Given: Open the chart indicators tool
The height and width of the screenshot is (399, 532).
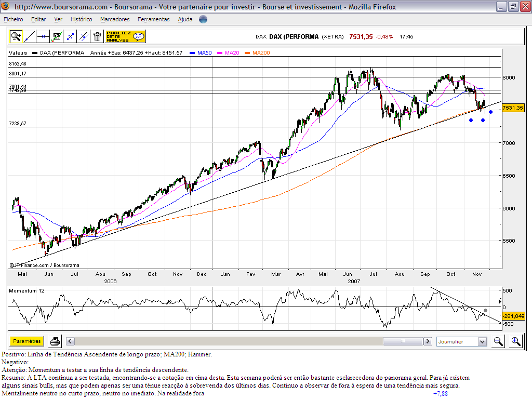Looking at the screenshot, I should tap(57, 36).
